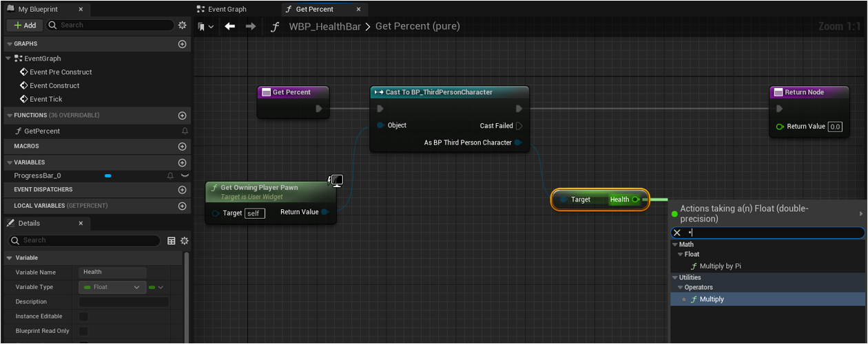Collapse the EventGraph tree item
Viewport: 868px width, 344px height.
click(x=9, y=58)
